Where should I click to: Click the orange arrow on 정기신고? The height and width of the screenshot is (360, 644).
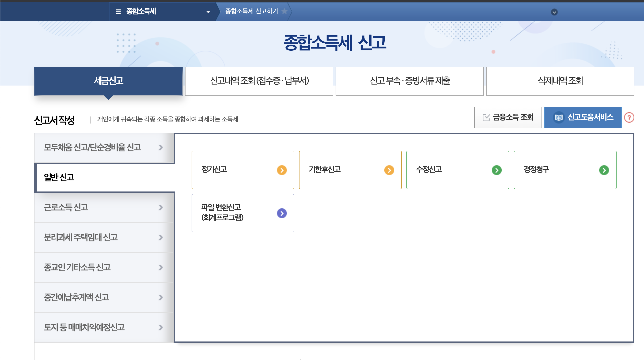[282, 170]
